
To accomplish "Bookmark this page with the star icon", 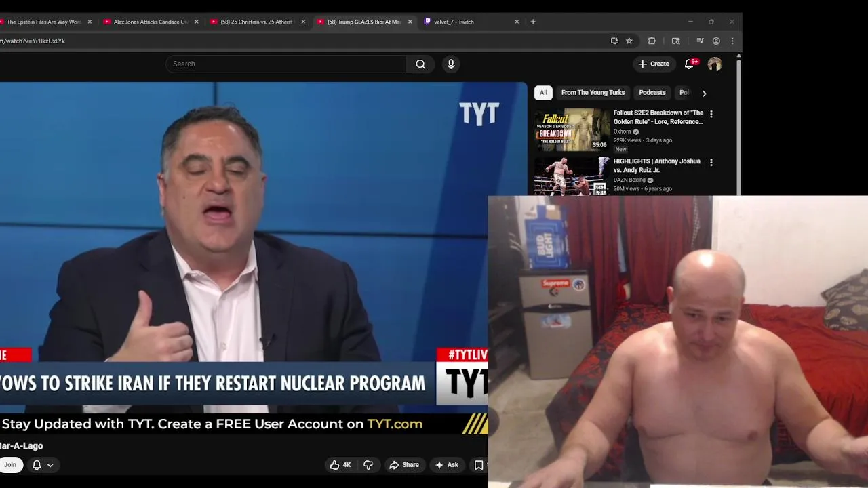I will tap(629, 41).
